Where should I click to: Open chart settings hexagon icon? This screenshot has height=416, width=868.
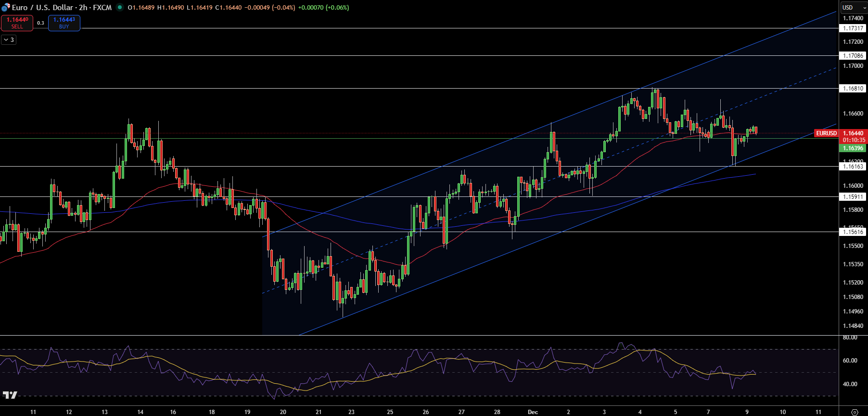[x=855, y=412]
